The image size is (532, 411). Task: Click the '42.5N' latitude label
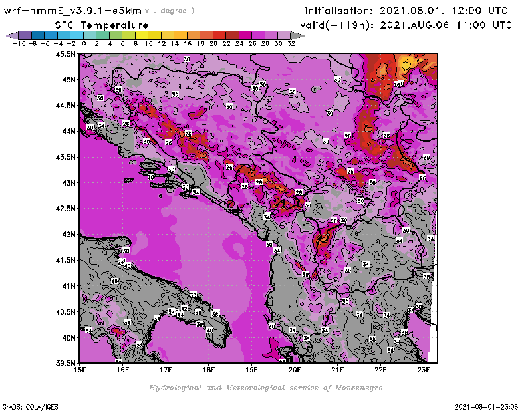65,209
